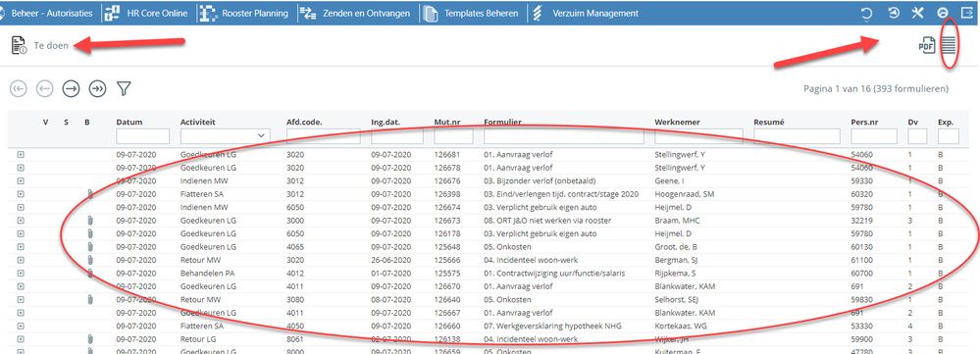Expand the Rijpkema, S row

pyautogui.click(x=20, y=273)
